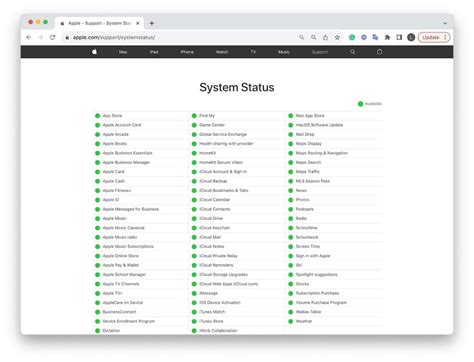
Task: Click the browser forward arrow
Action: (41, 37)
